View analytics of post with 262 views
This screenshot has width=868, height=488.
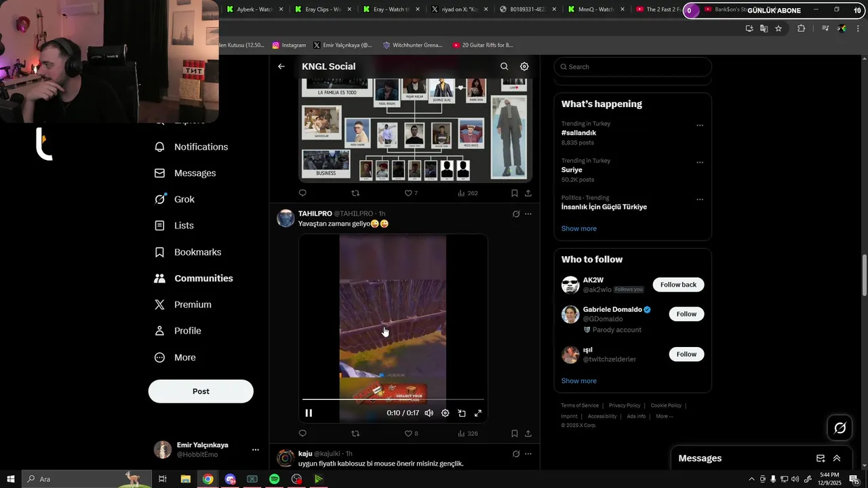(468, 193)
